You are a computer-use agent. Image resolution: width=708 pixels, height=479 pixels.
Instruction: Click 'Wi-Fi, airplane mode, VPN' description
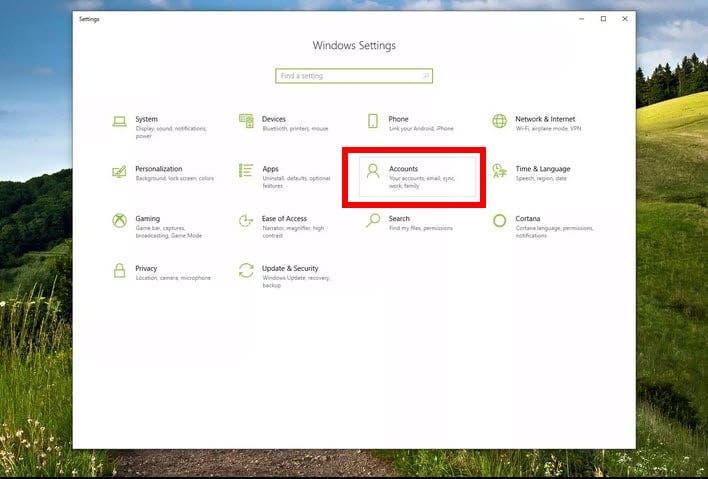(548, 129)
